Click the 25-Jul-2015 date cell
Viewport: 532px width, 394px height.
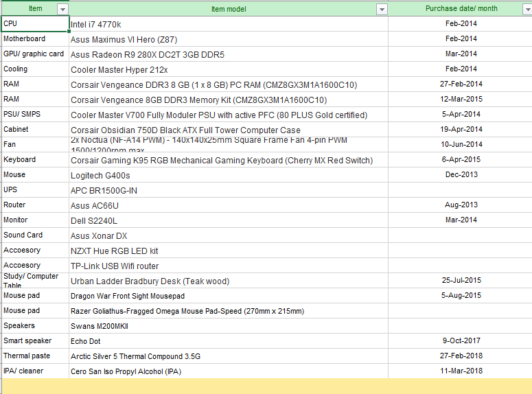point(461,280)
